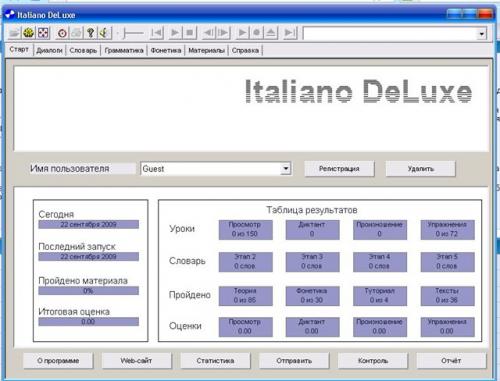Screen dimensions: 500x381
Task: Switch to the Грамматика tab
Action: pos(124,50)
